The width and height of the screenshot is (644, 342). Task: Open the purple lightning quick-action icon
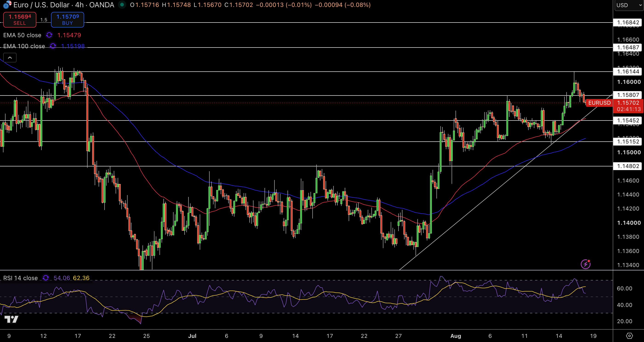pyautogui.click(x=585, y=264)
